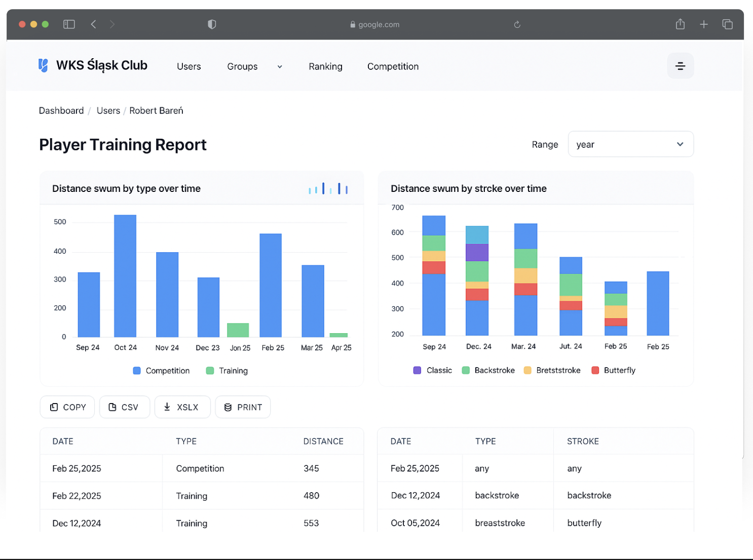Click the breaststroke type cell

(x=500, y=523)
